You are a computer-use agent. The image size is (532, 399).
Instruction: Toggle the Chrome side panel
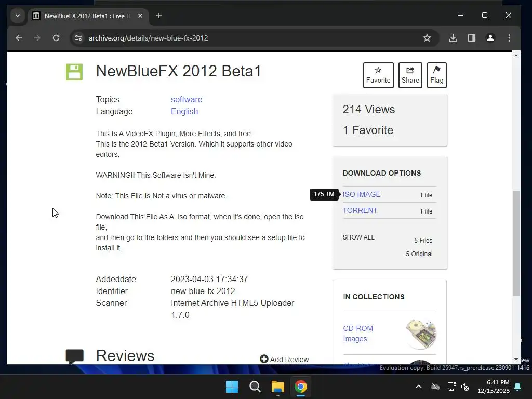(472, 38)
